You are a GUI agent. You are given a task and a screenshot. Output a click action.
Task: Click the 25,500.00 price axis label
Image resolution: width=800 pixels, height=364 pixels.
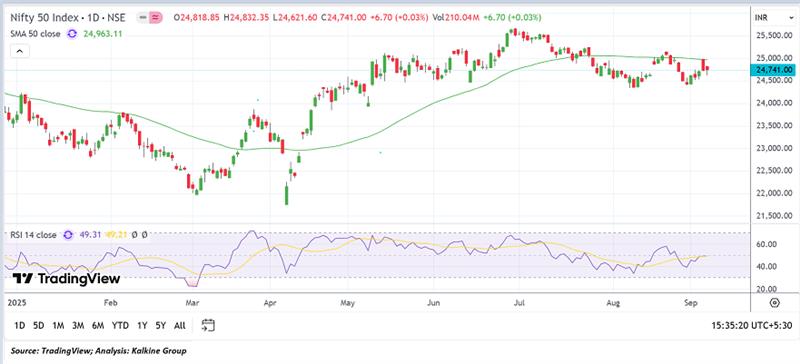774,35
